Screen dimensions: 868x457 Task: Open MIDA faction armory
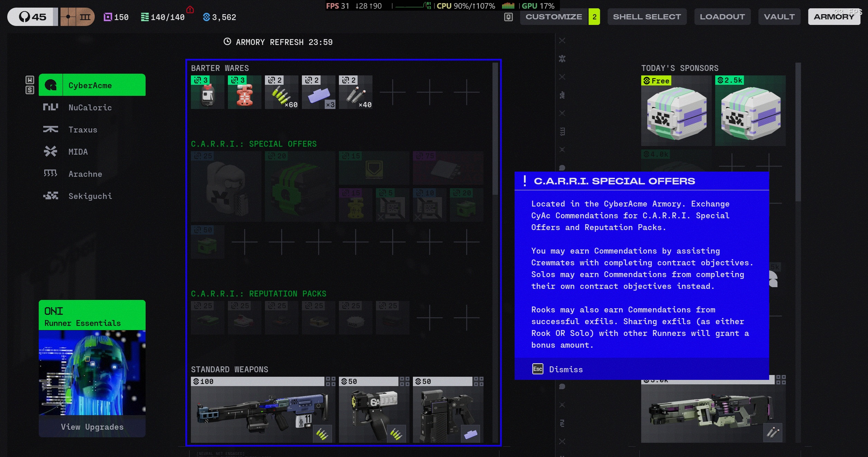[78, 152]
